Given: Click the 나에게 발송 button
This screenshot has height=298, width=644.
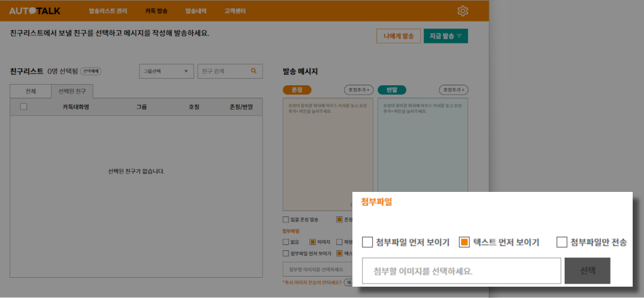Looking at the screenshot, I should tap(398, 36).
